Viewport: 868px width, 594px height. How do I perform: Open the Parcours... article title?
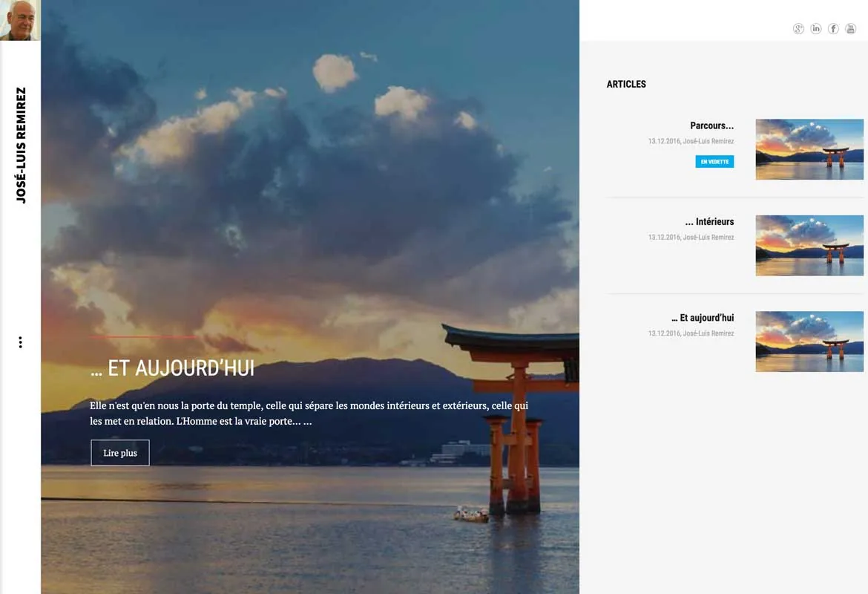712,125
